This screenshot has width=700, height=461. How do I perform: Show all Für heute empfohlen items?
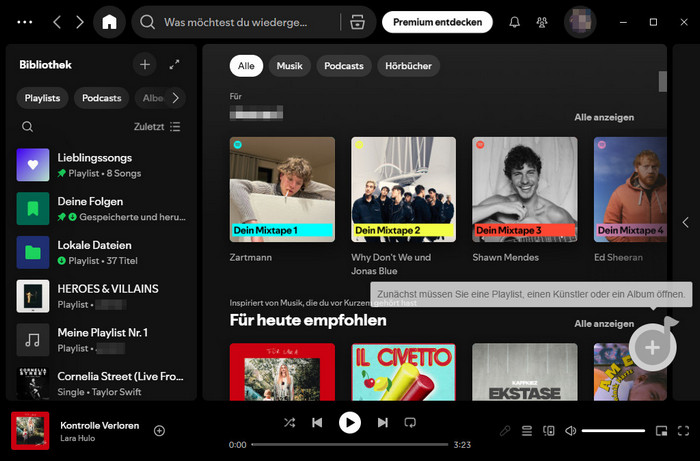[x=604, y=324]
